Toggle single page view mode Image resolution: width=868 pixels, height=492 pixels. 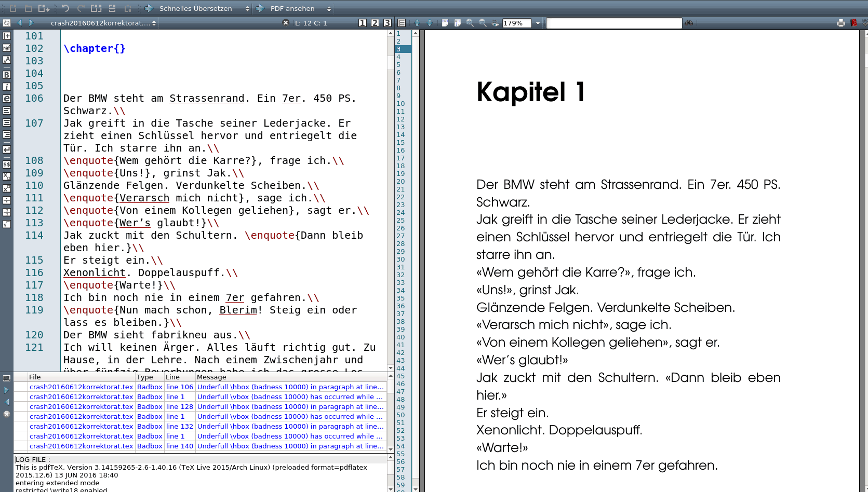coord(364,23)
